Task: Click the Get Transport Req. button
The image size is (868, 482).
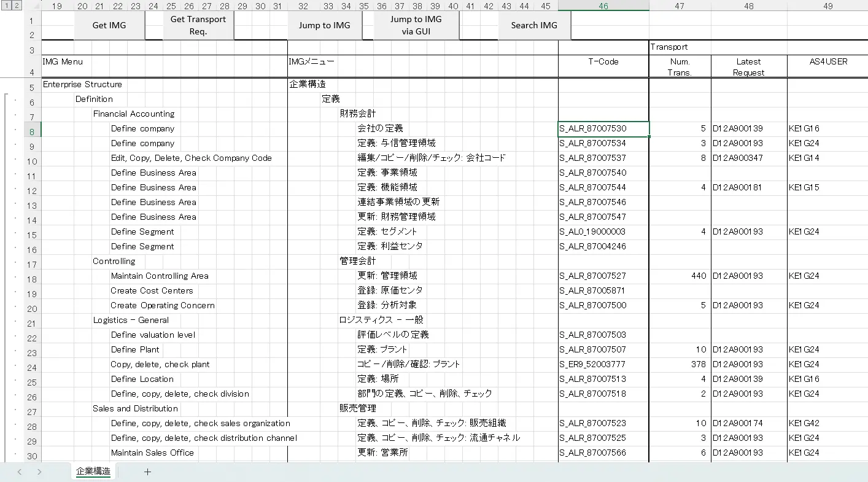Action: (x=198, y=25)
